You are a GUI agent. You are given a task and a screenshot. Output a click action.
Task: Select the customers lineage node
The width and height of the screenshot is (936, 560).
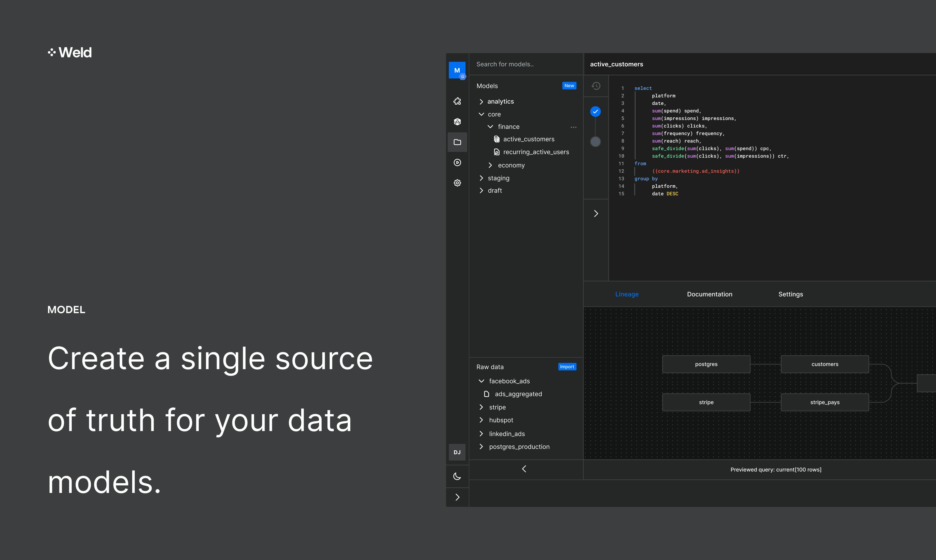(x=825, y=364)
